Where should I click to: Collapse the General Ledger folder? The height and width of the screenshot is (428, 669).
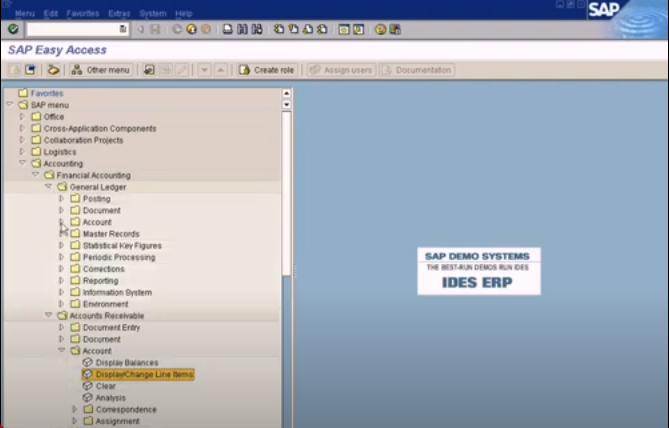coord(49,186)
